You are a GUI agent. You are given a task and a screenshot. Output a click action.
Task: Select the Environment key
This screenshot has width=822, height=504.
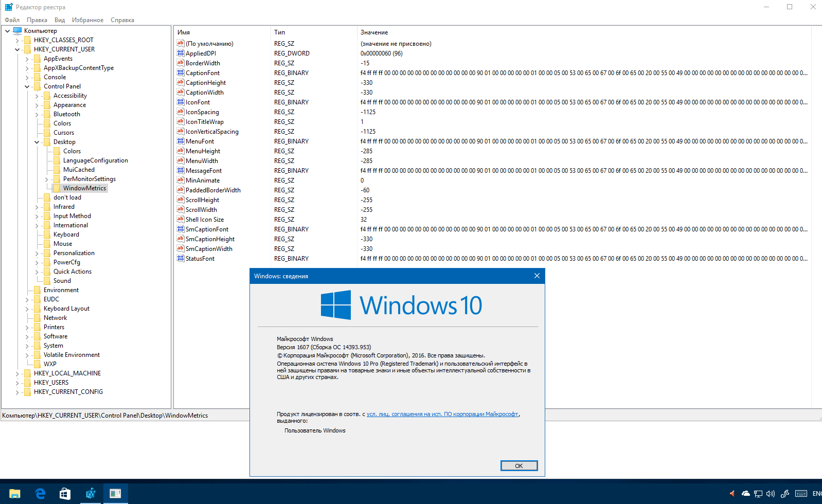61,290
